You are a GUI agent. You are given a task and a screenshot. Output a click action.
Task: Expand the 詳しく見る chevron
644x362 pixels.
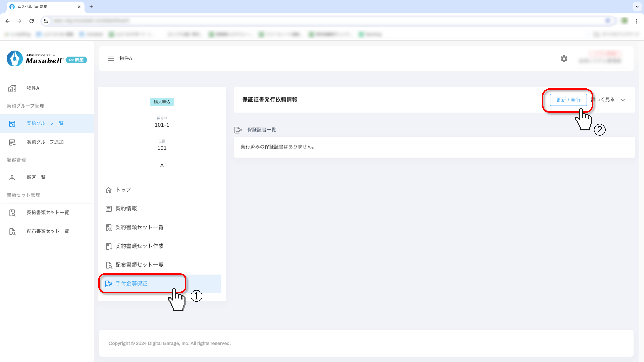(x=622, y=100)
